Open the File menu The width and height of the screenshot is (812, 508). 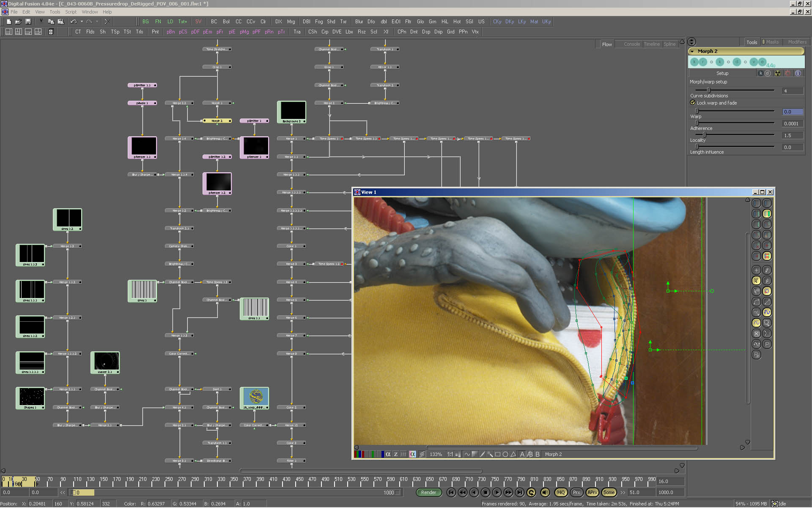[x=14, y=12]
